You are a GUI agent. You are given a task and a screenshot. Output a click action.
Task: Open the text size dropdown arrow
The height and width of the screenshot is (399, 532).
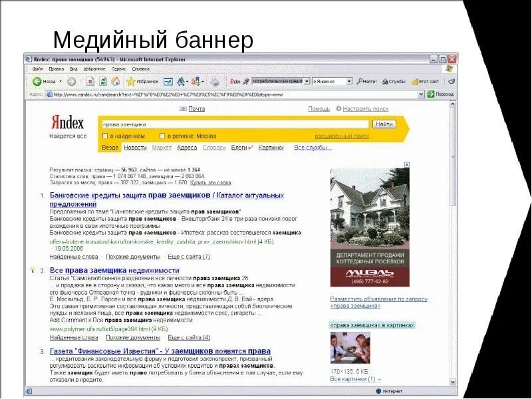pos(188,81)
